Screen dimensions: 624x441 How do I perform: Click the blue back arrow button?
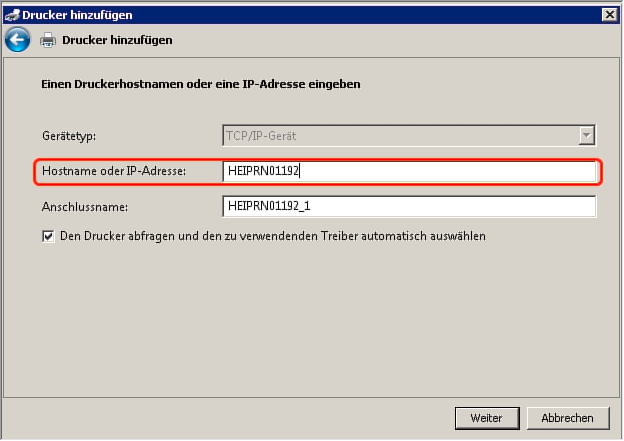click(x=17, y=40)
